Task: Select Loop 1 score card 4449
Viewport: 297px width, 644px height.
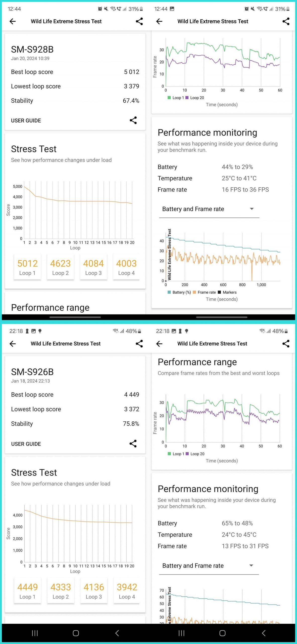Action: click(27, 591)
